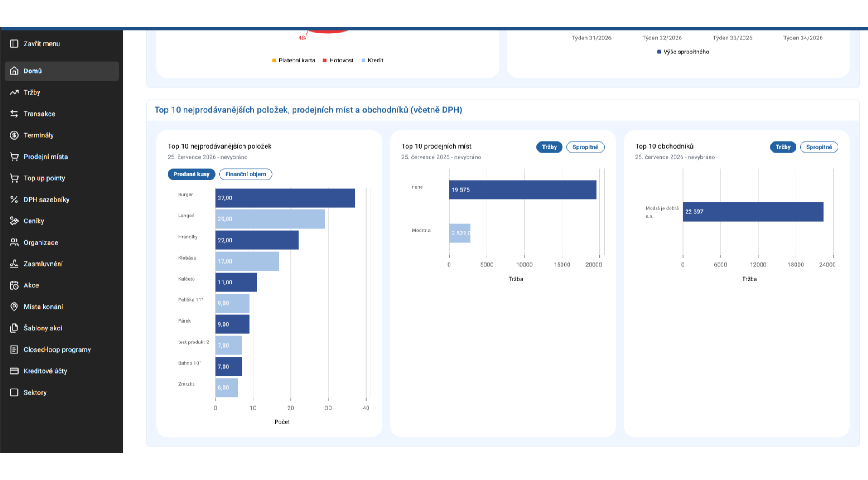Click the Hranolky bar showing 22,00
This screenshot has height=480, width=868.
tap(257, 240)
